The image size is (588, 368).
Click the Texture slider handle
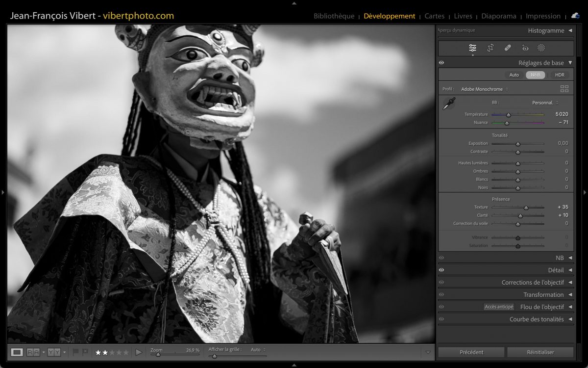click(x=526, y=208)
